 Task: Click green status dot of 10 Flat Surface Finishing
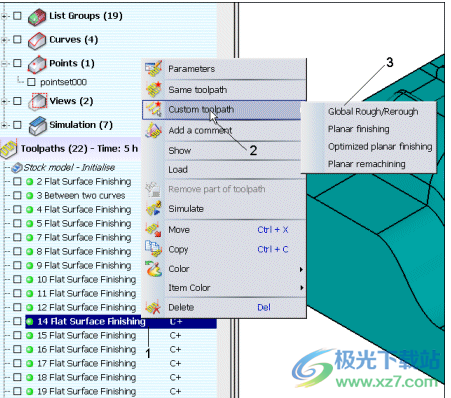coord(29,280)
